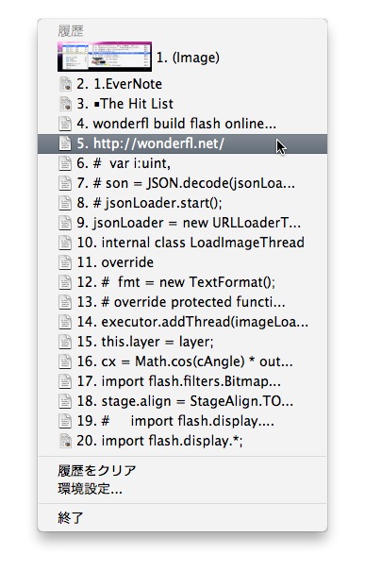Click the document icon of the http://wonderfl.net/ entry
The width and height of the screenshot is (365, 588).
pyautogui.click(x=65, y=143)
